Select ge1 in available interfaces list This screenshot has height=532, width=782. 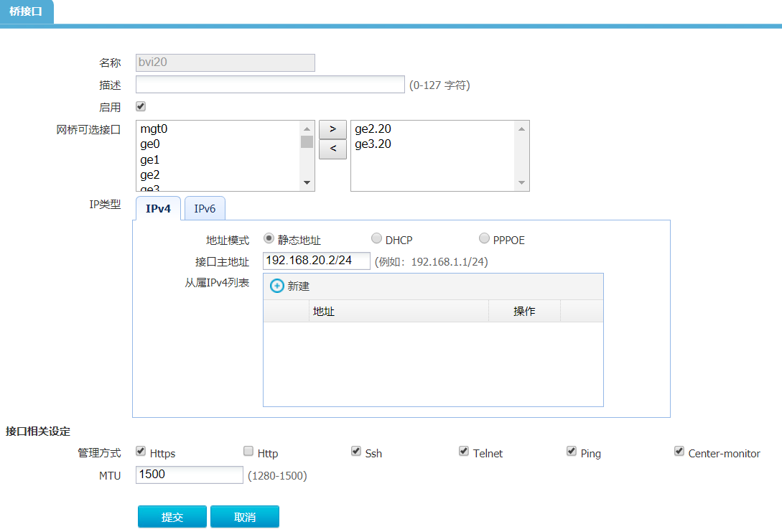(218, 159)
